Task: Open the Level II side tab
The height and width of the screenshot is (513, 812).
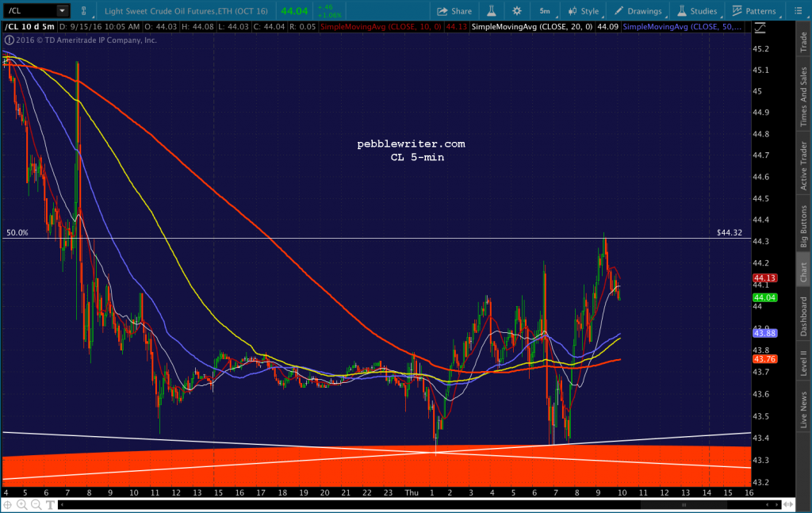Action: click(803, 362)
